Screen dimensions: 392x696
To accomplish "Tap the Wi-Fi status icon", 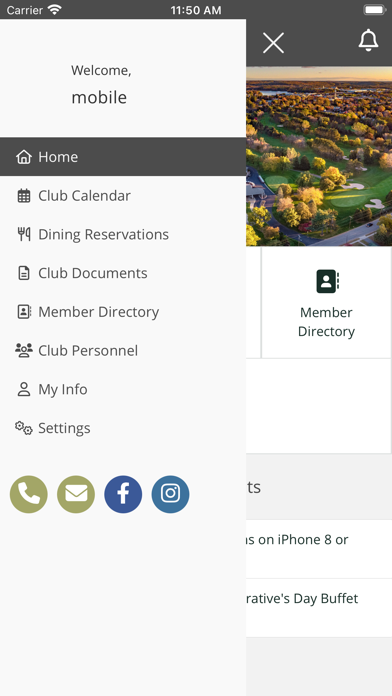I will point(55,9).
